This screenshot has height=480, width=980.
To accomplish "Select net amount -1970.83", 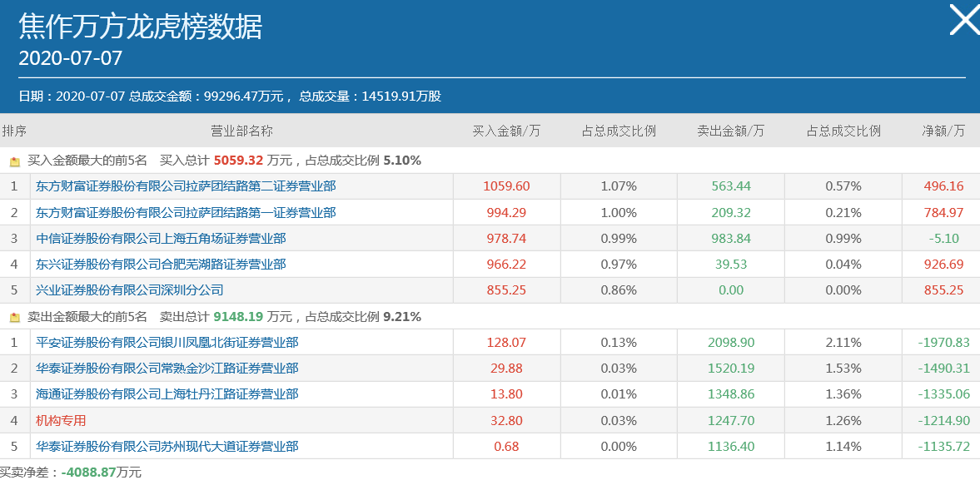I will click(943, 342).
